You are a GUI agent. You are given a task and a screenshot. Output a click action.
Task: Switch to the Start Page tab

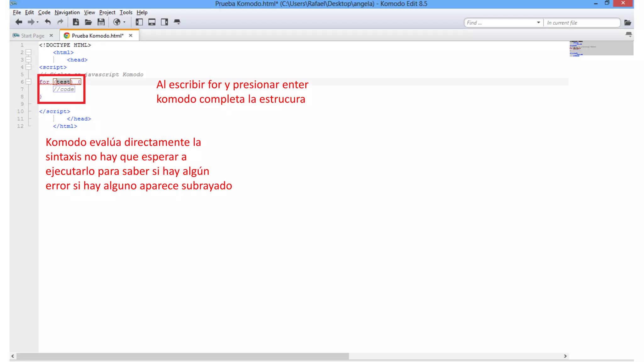(x=32, y=36)
